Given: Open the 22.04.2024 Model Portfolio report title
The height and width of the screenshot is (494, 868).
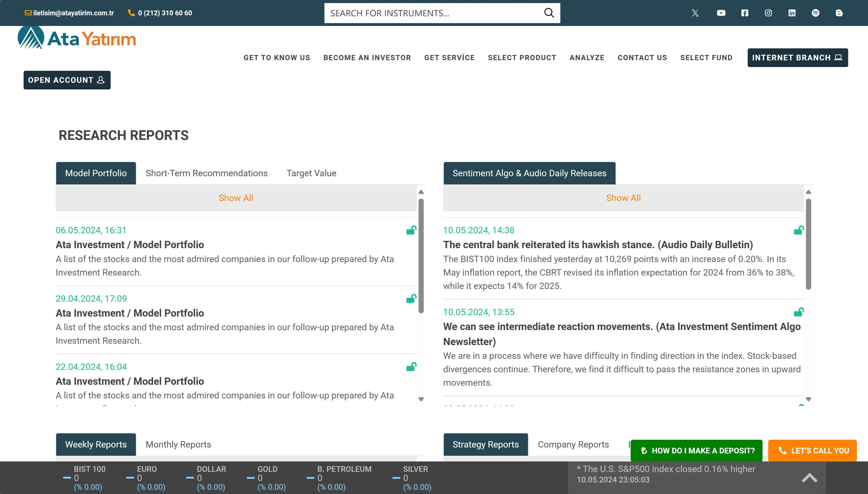Looking at the screenshot, I should [x=130, y=381].
